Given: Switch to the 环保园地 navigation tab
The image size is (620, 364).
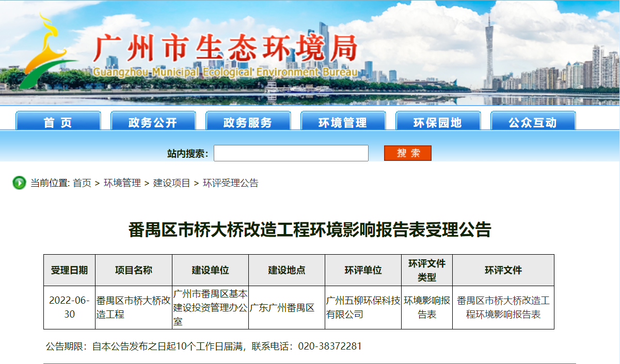Looking at the screenshot, I should 438,122.
